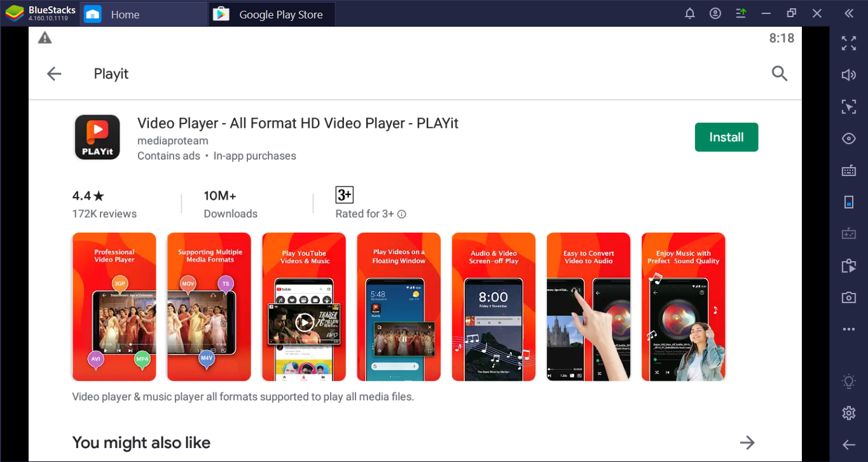Click the rotate screen device icon
Image resolution: width=868 pixels, height=462 pixels.
(x=849, y=202)
